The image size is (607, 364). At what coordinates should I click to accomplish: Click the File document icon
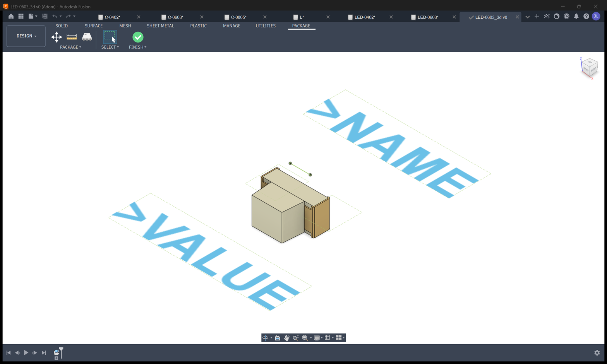pos(31,16)
